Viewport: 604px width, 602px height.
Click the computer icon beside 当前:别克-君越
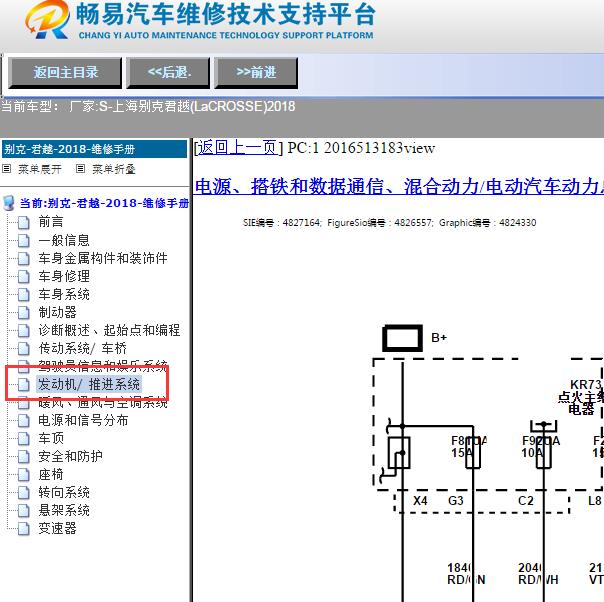click(8, 203)
